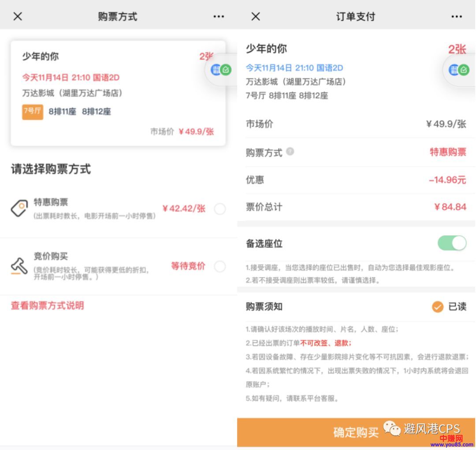The height and width of the screenshot is (450, 476).
Task: Select the 竞价购买 radio button
Action: pyautogui.click(x=219, y=266)
